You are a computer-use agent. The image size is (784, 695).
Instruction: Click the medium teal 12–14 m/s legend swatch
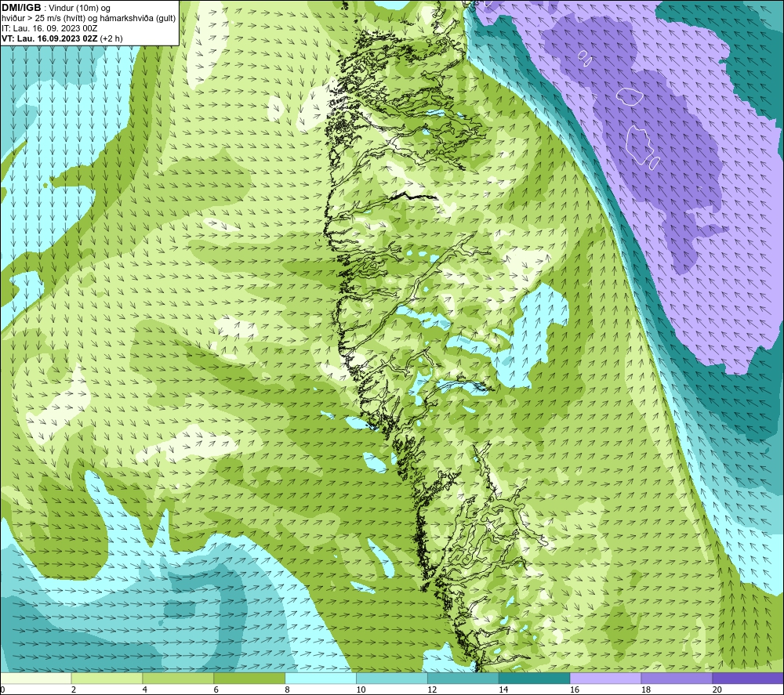[463, 678]
